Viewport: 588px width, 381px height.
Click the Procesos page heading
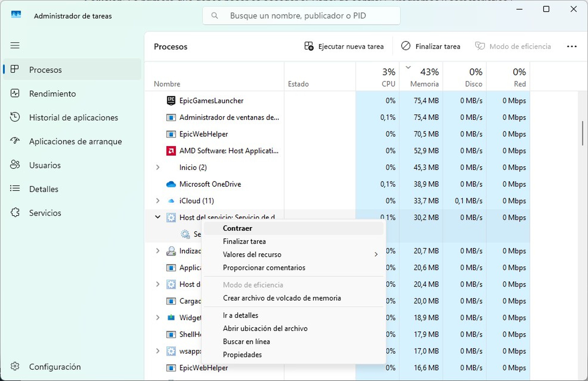tap(170, 47)
